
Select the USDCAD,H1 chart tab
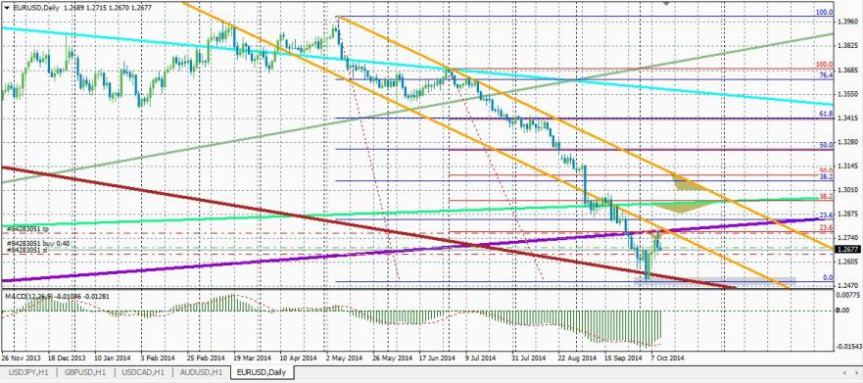click(143, 373)
